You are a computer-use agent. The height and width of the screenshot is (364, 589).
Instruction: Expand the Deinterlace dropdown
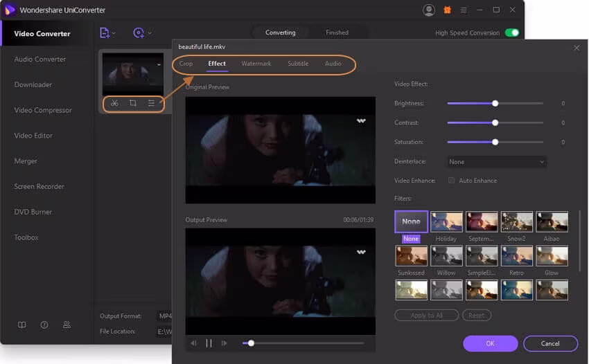click(496, 162)
